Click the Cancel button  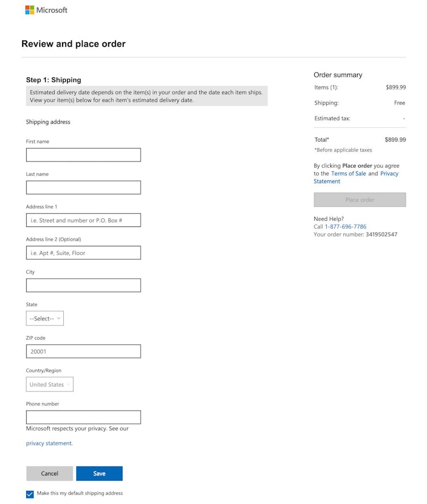pos(50,473)
